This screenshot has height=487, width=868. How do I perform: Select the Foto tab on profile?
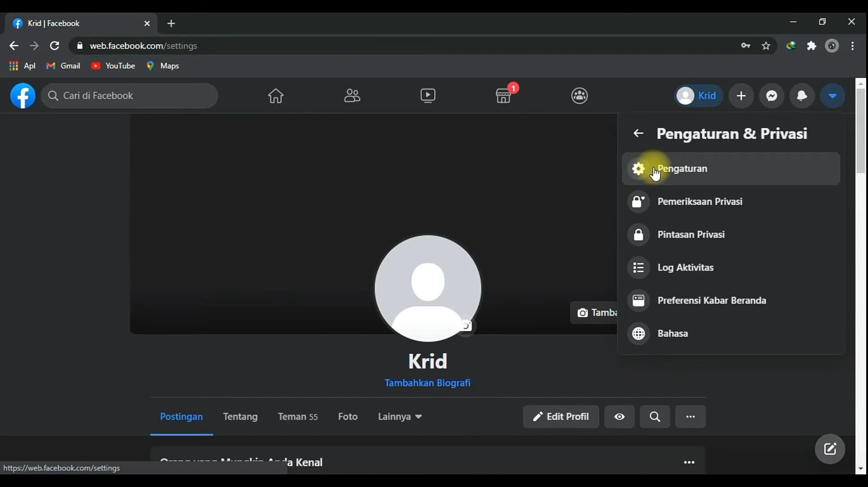347,416
